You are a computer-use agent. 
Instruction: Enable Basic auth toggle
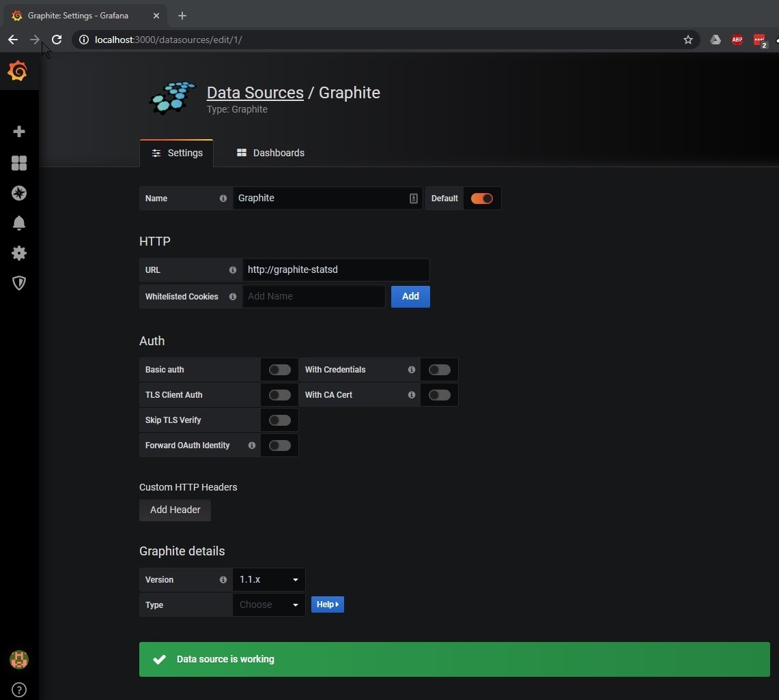(x=280, y=370)
